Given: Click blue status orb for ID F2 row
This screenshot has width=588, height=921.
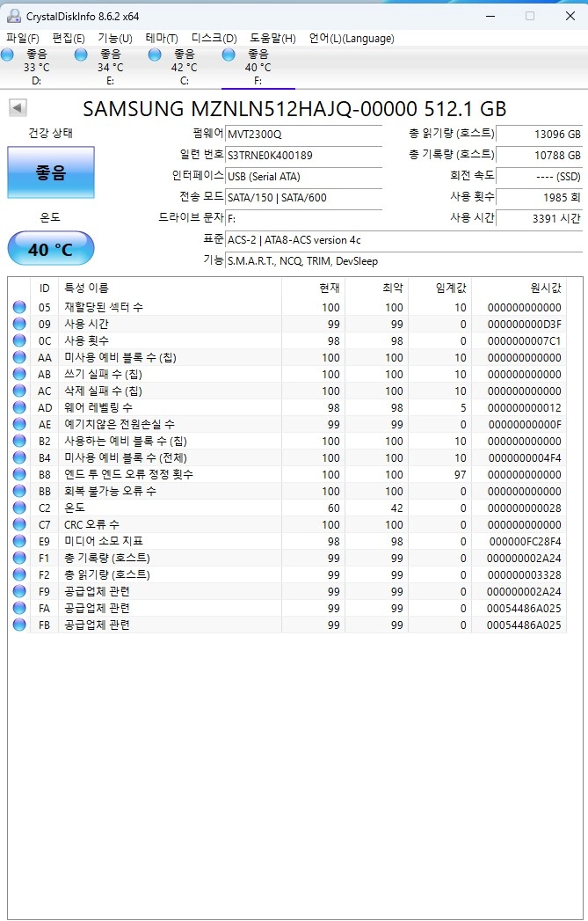Looking at the screenshot, I should [19, 574].
